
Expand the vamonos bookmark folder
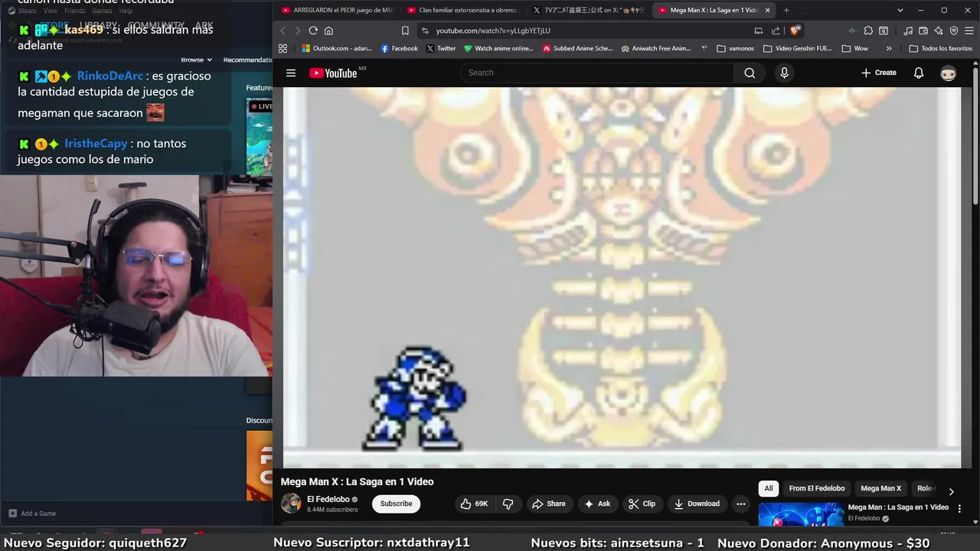(735, 48)
